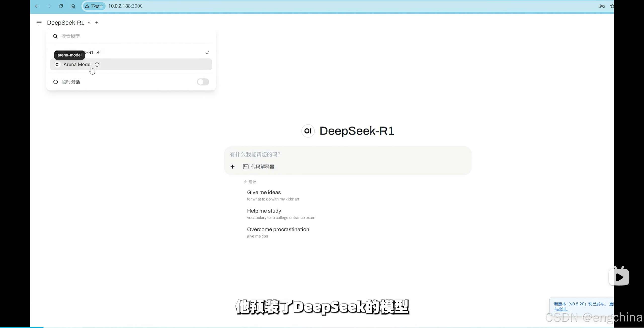Click the Arena Model info icon

[x=97, y=65]
